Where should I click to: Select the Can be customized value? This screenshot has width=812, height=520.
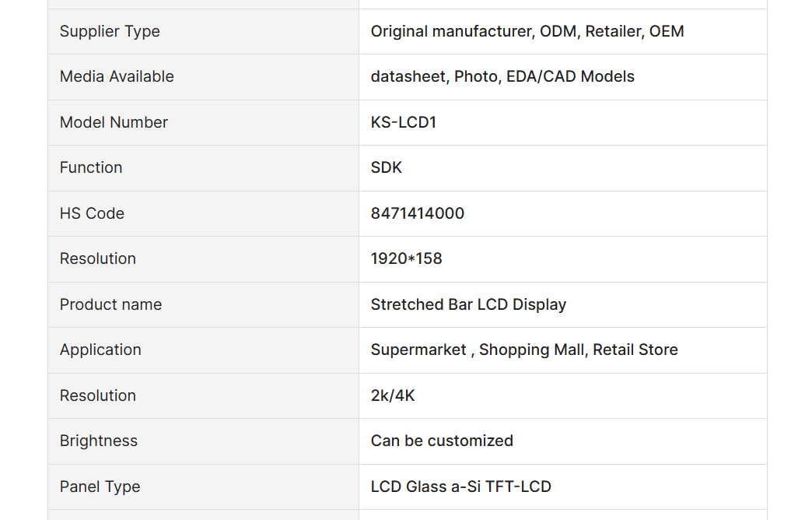(442, 441)
